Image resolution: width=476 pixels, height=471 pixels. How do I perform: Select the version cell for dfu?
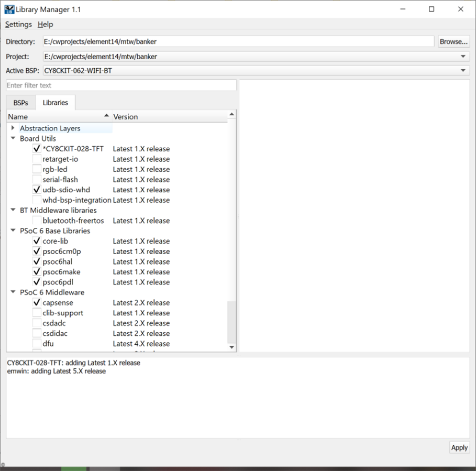141,344
